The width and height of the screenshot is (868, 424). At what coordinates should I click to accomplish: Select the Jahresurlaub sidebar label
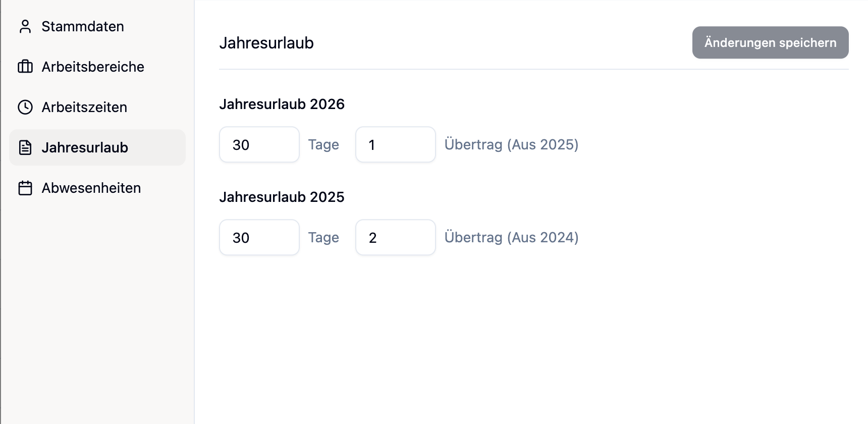(85, 147)
